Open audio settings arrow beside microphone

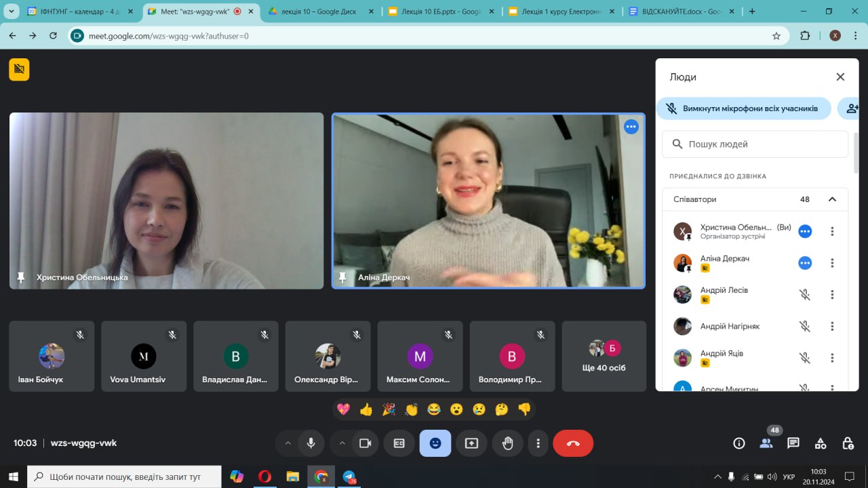point(288,443)
